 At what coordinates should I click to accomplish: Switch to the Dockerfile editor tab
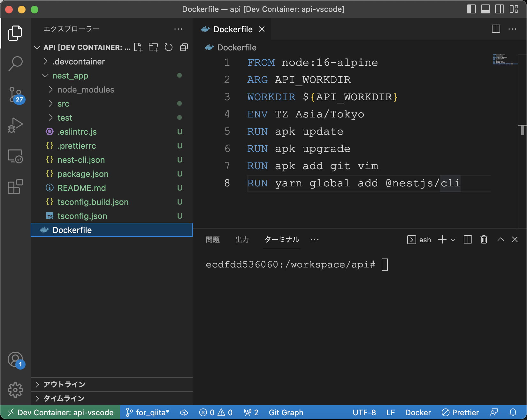[232, 29]
